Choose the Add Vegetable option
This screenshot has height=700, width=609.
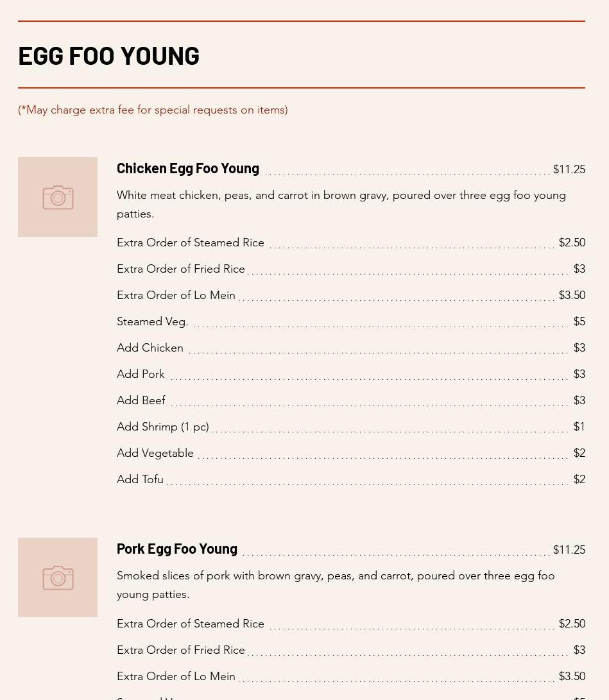[x=155, y=453]
